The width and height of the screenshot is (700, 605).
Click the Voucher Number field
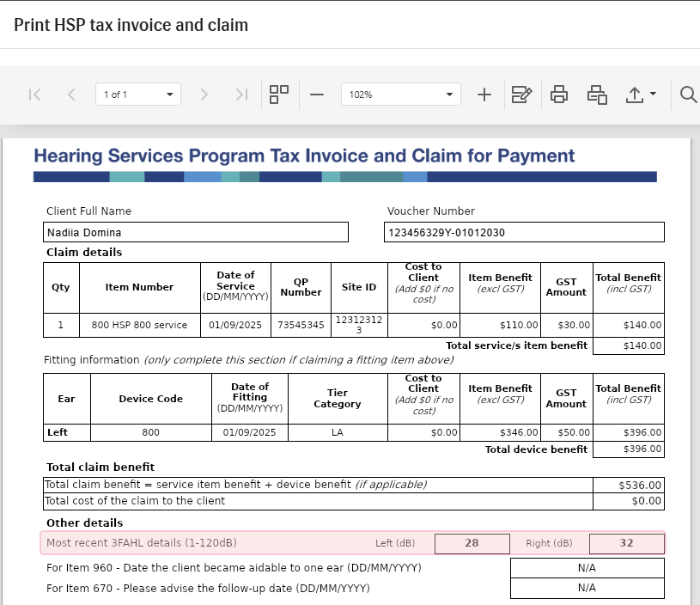[x=524, y=232]
